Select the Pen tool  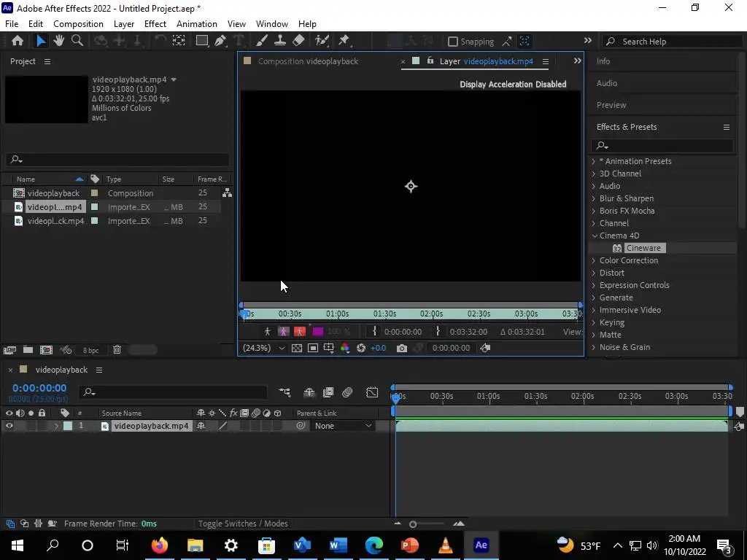pos(220,41)
